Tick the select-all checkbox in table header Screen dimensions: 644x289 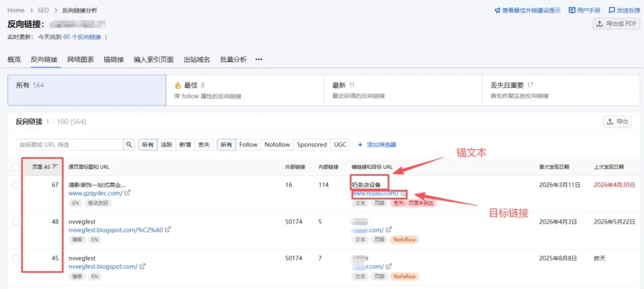pos(16,167)
